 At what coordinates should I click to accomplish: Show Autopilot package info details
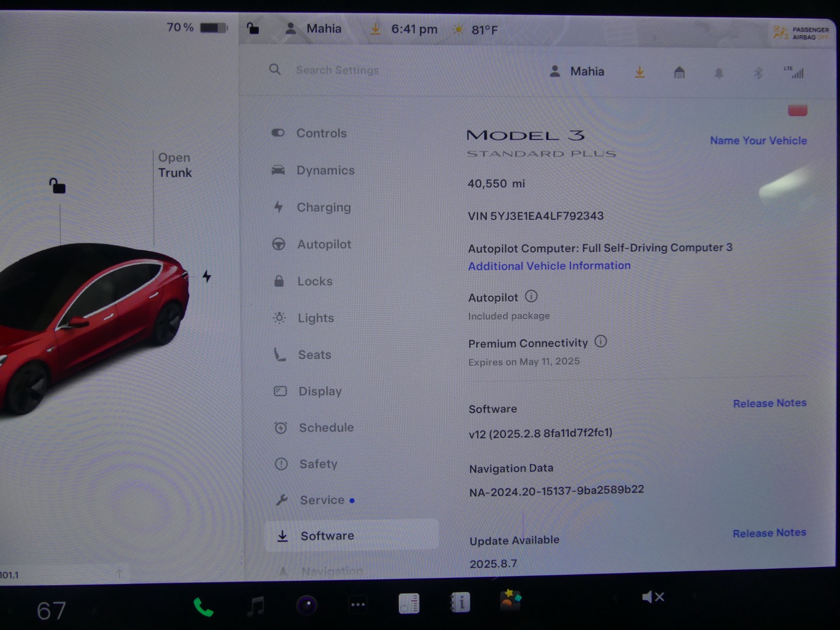coord(531,296)
